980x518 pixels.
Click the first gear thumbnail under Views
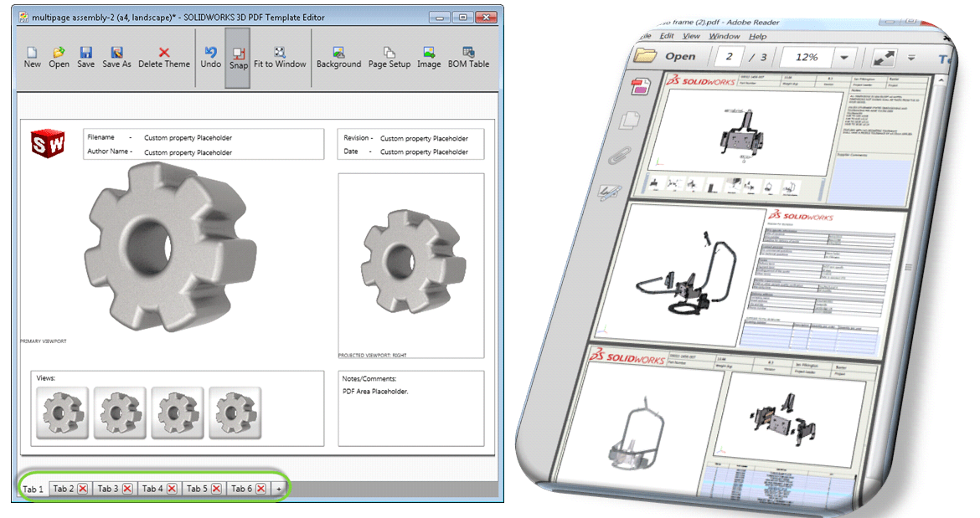click(x=62, y=413)
